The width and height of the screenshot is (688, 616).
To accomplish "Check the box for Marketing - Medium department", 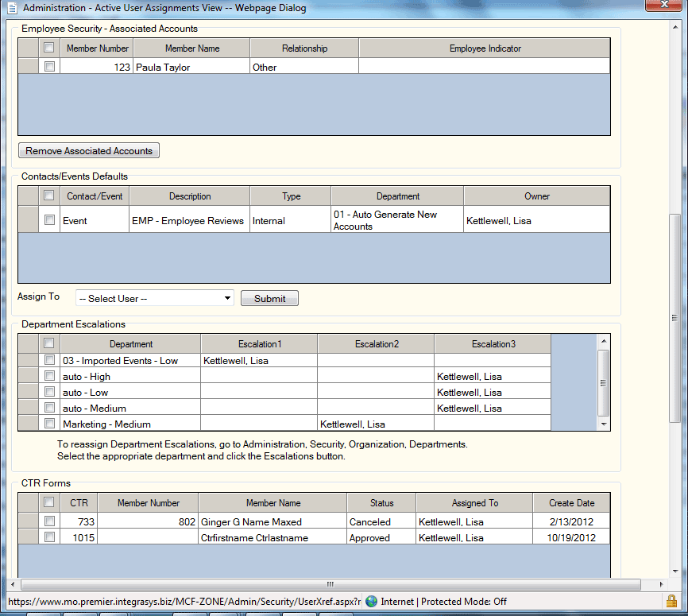I will click(49, 424).
